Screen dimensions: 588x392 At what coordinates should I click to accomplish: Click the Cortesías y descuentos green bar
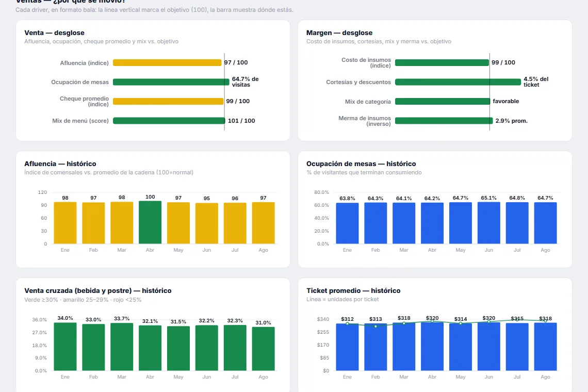[458, 82]
